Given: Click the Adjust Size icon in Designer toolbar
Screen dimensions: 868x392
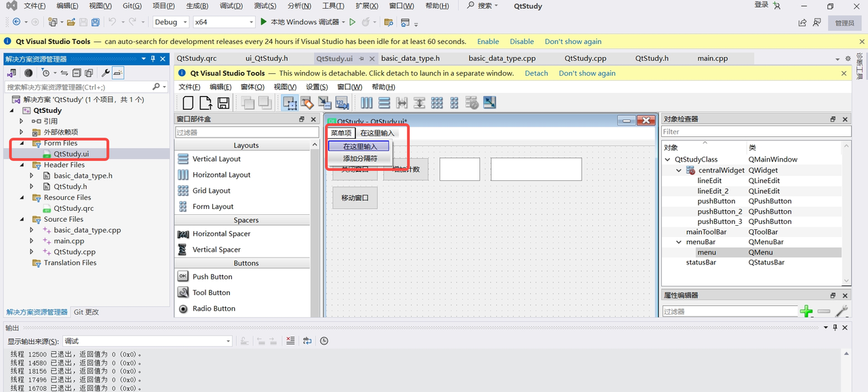Looking at the screenshot, I should tap(489, 103).
